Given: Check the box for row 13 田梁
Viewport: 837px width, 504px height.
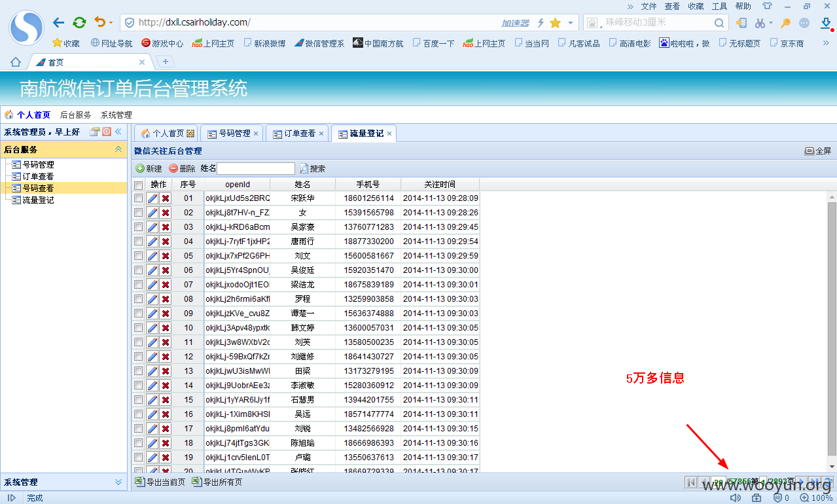Looking at the screenshot, I should coord(138,370).
